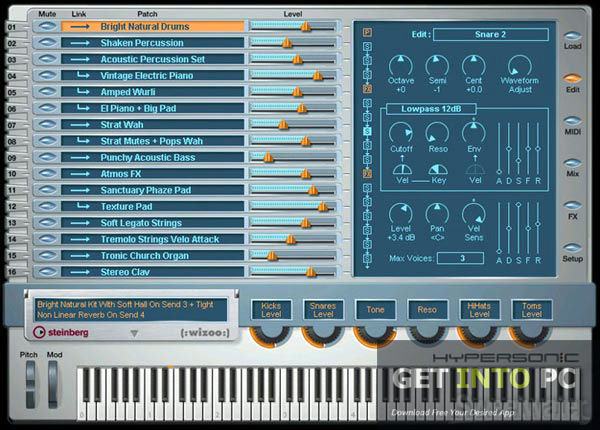The height and width of the screenshot is (430, 600).
Task: Toggle link arrow for Strat Wah
Action: (x=80, y=125)
